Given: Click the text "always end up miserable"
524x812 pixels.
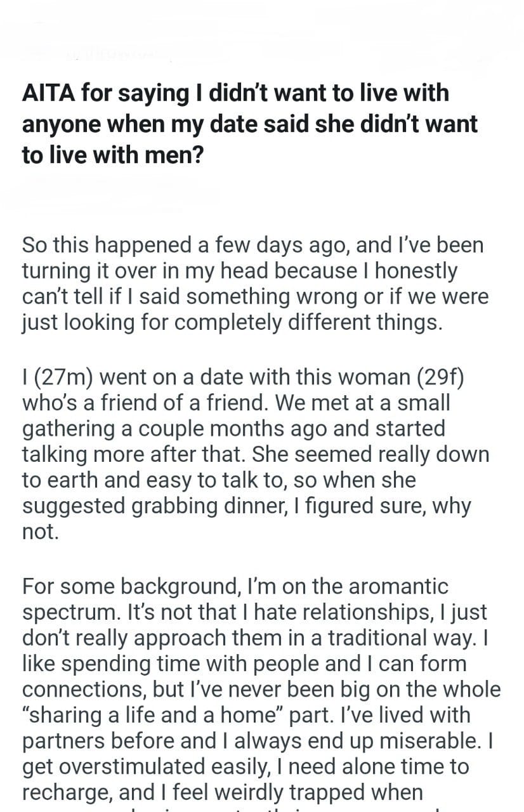Looking at the screenshot, I should (x=308, y=740).
